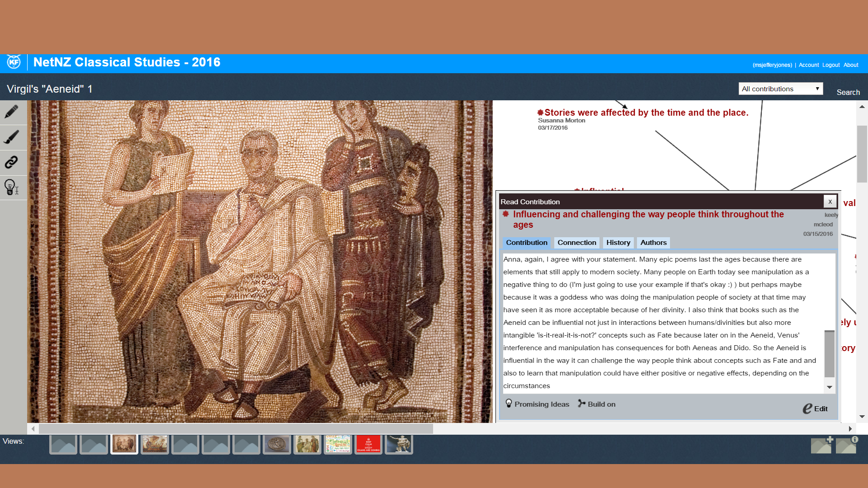Click the view info icon

coord(847,445)
